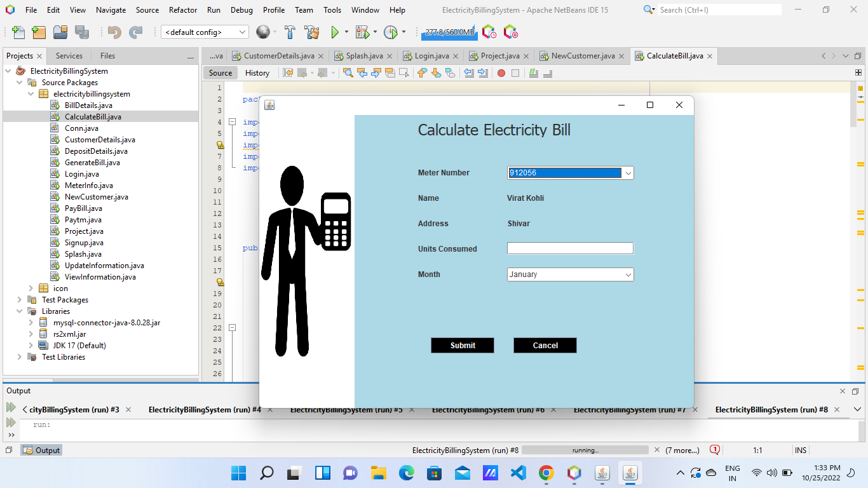The image size is (868, 488).
Task: Open the Login.java editor tab
Action: tap(431, 55)
